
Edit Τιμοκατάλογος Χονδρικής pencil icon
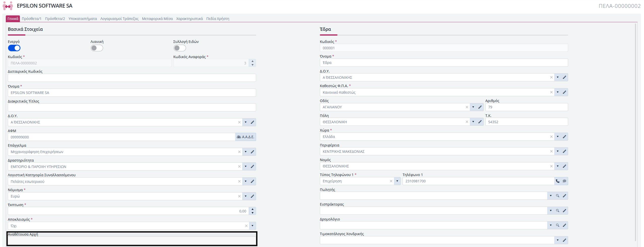point(564,240)
